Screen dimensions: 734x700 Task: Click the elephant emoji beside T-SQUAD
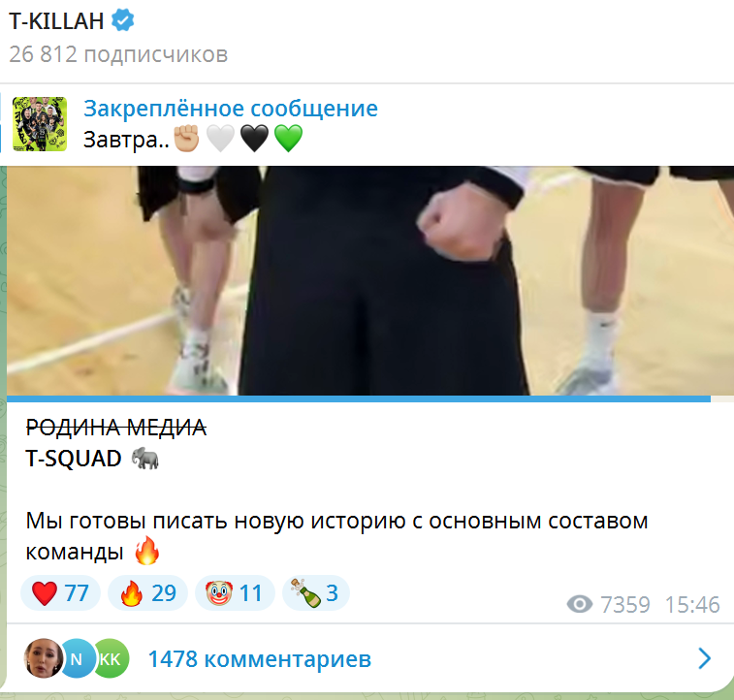(145, 458)
